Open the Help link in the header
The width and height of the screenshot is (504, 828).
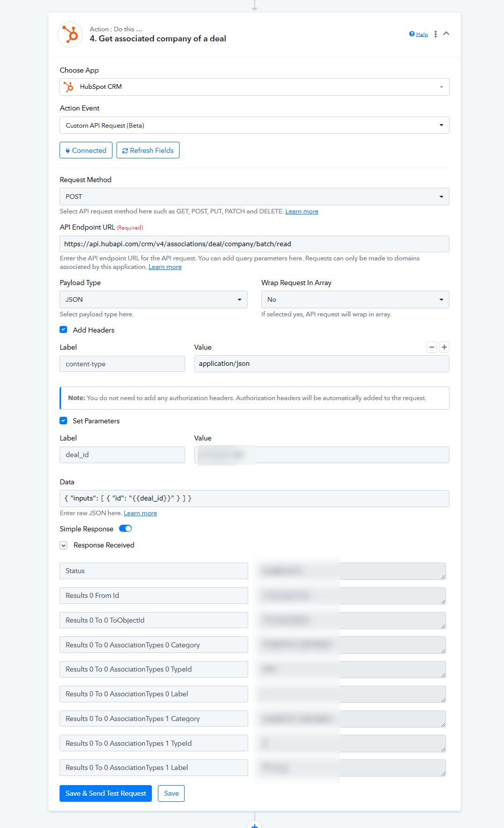419,34
